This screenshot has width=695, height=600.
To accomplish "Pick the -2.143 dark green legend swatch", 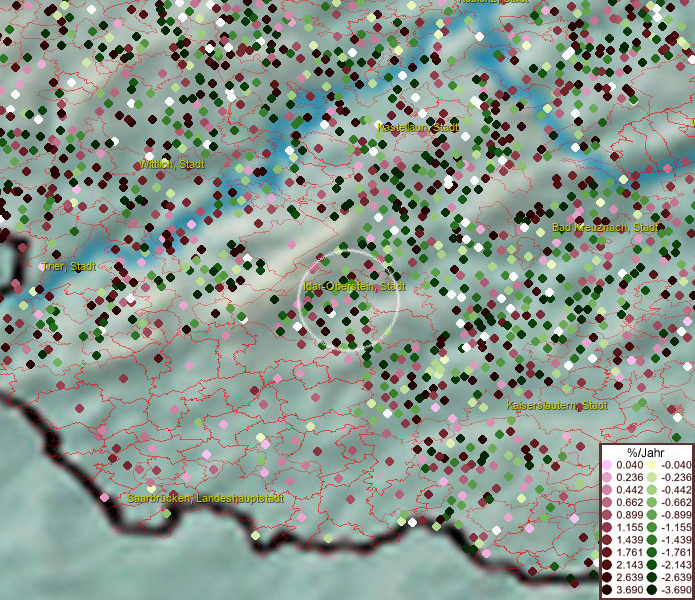I will 652,565.
